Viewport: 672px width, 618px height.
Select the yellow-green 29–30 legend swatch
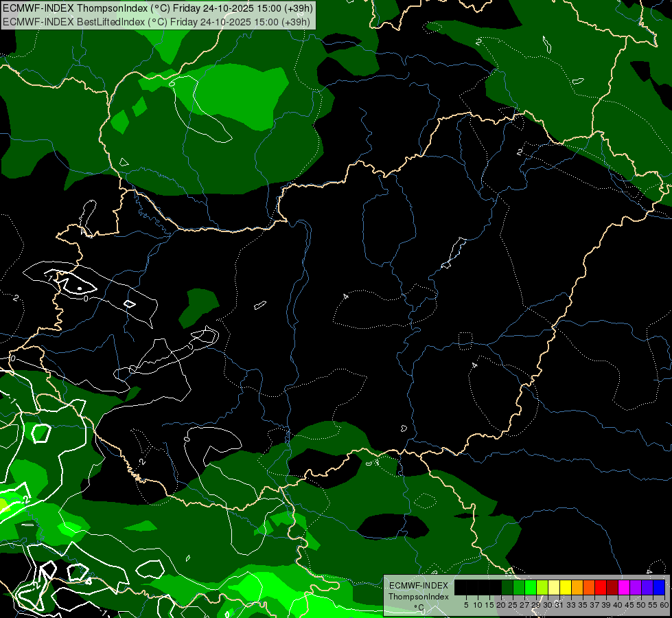(542, 588)
